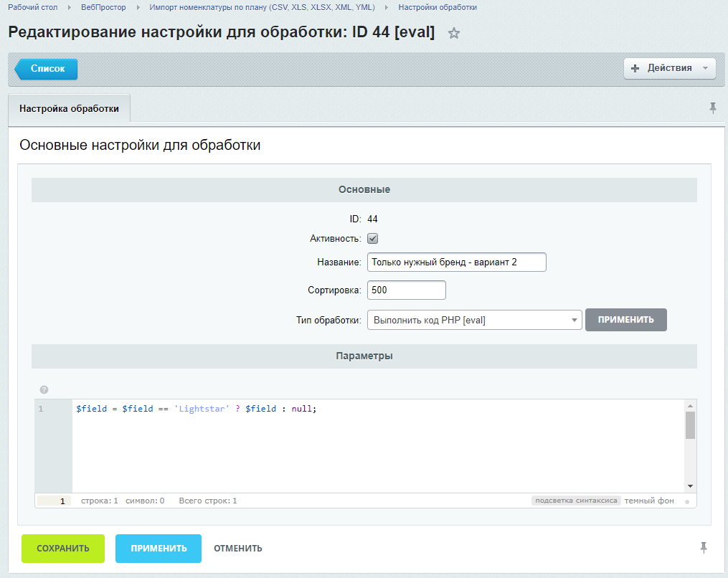
Task: Click the 'Всего строк: 1' status text
Action: click(x=208, y=501)
